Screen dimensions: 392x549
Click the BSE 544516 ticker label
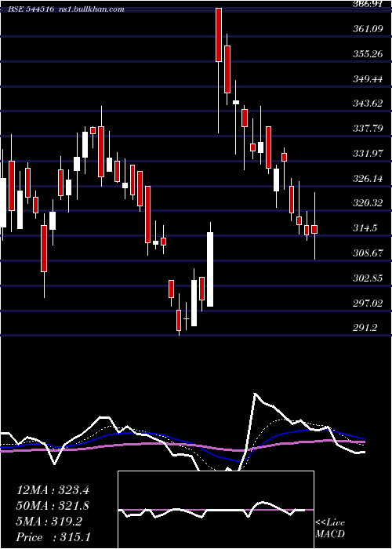[x=31, y=9]
